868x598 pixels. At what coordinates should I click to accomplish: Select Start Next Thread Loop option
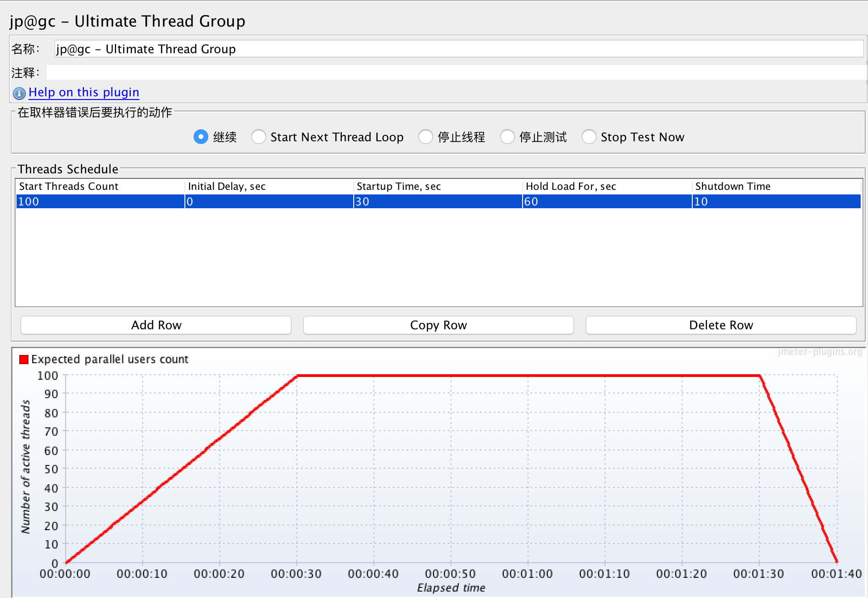pyautogui.click(x=259, y=137)
